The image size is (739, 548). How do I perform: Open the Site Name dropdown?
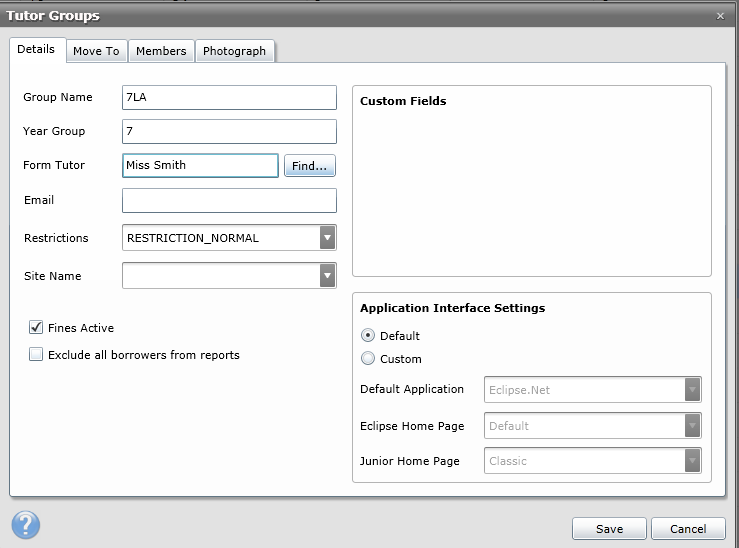(327, 276)
